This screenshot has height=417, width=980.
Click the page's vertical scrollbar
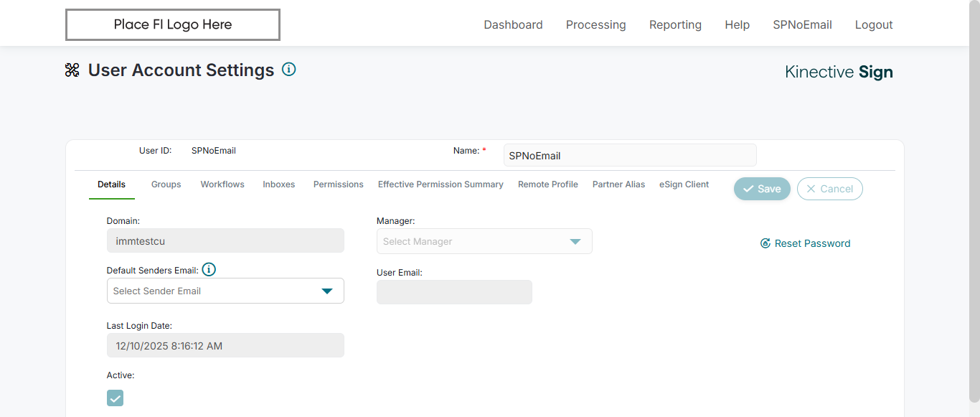pyautogui.click(x=974, y=201)
